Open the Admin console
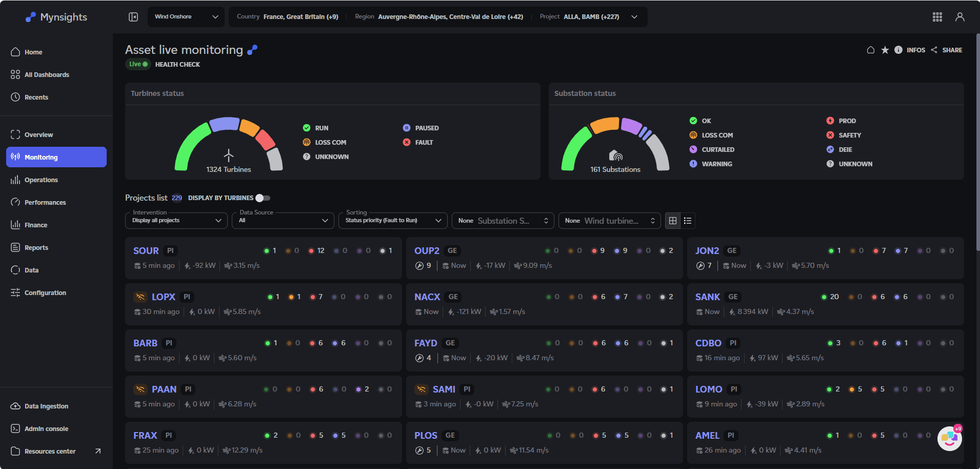The height and width of the screenshot is (469, 980). click(46, 428)
